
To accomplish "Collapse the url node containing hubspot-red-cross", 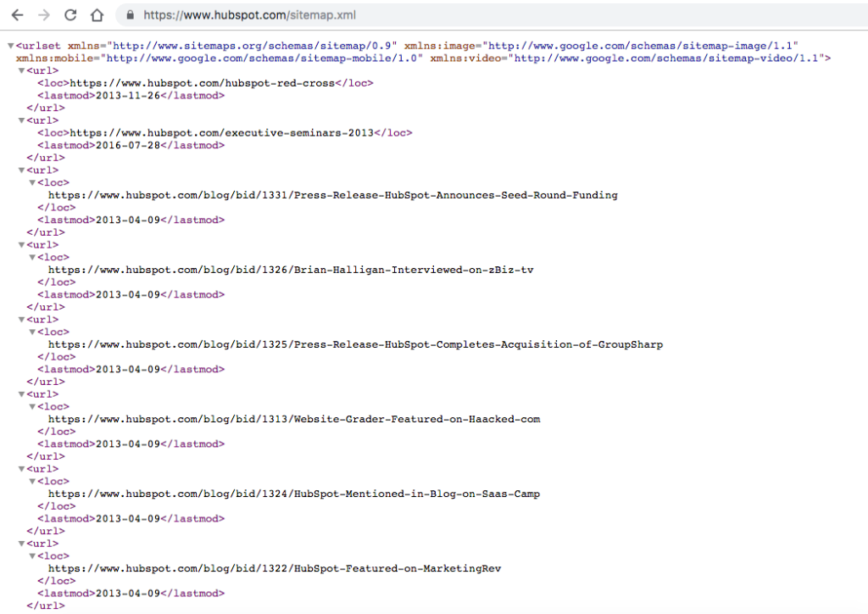I will [x=21, y=70].
